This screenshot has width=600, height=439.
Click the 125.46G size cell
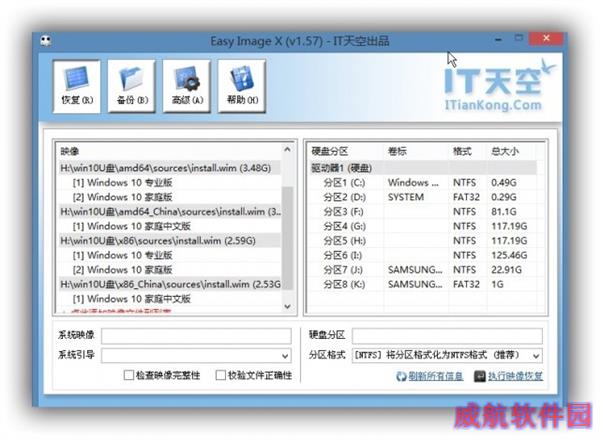[509, 255]
